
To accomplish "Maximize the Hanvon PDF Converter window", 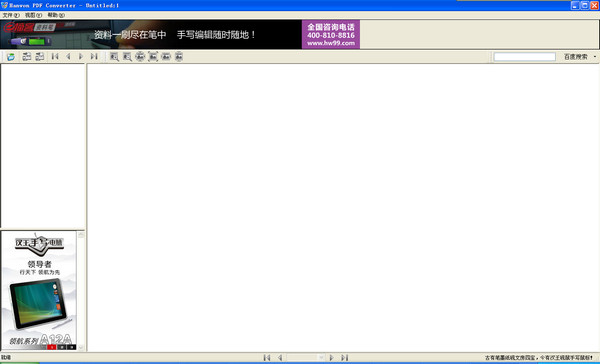I will 585,5.
